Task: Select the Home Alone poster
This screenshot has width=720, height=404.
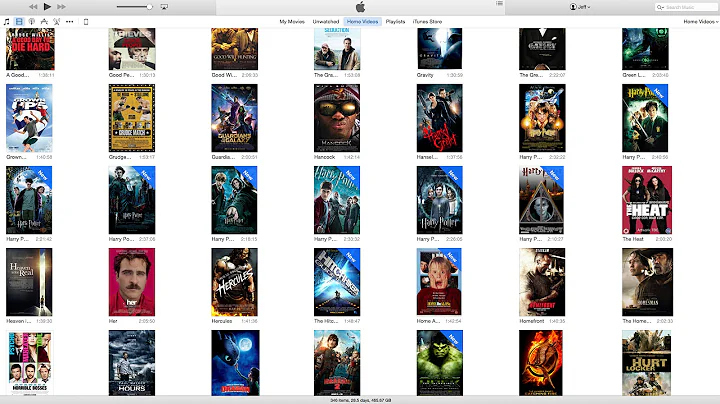Action: [439, 282]
